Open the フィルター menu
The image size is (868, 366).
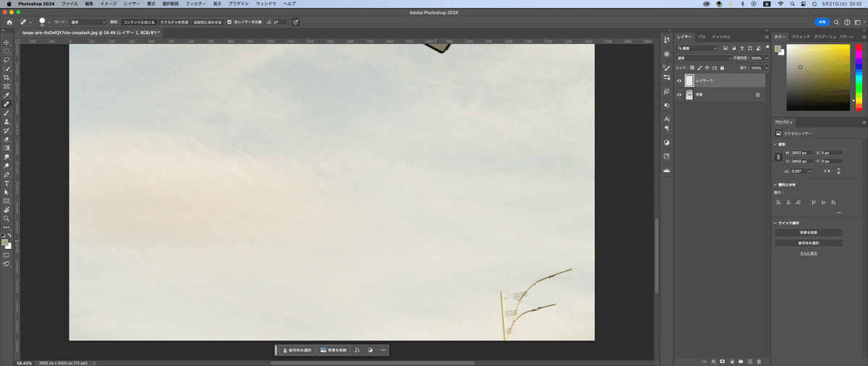point(196,4)
